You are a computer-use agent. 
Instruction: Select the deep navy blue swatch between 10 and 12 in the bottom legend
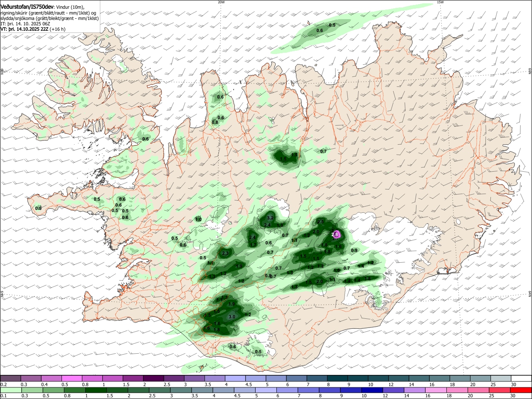(x=372, y=390)
